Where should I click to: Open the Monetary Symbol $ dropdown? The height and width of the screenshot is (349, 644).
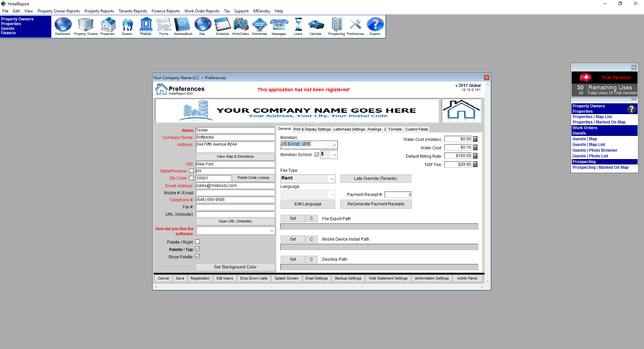coord(329,155)
